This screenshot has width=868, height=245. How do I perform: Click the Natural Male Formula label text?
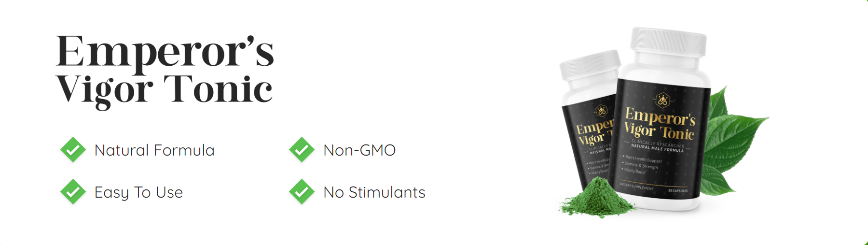coord(657,148)
